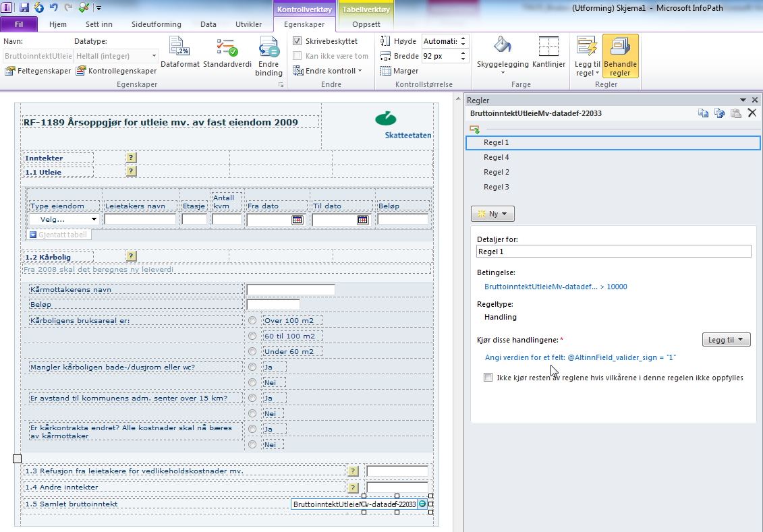Screen dimensions: 763x532
Task: Close the Regler pane
Action: click(x=755, y=100)
